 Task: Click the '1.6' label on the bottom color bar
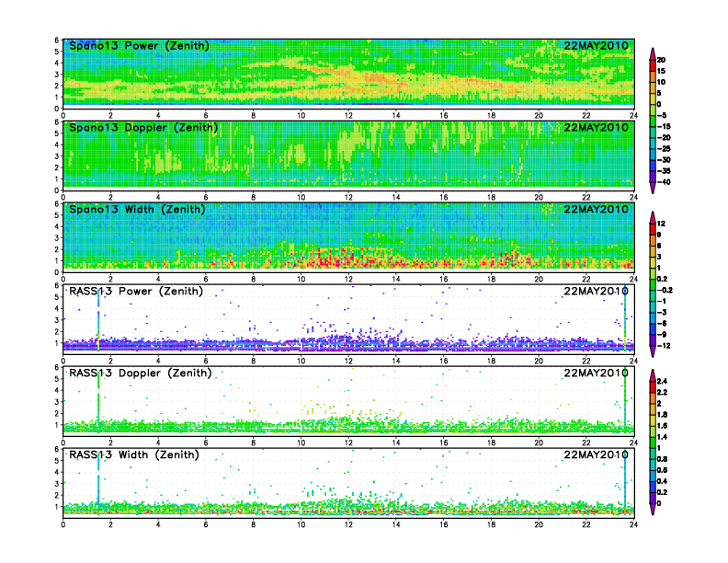662,426
